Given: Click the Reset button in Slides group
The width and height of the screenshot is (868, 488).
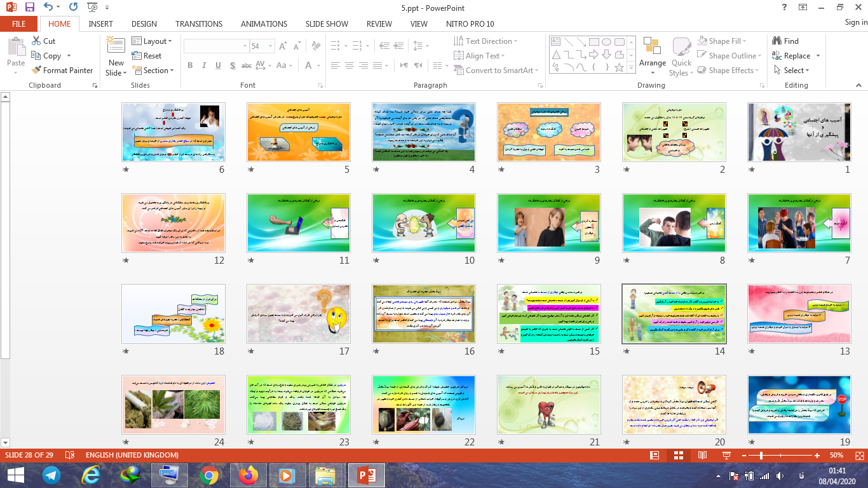Looking at the screenshot, I should point(147,56).
